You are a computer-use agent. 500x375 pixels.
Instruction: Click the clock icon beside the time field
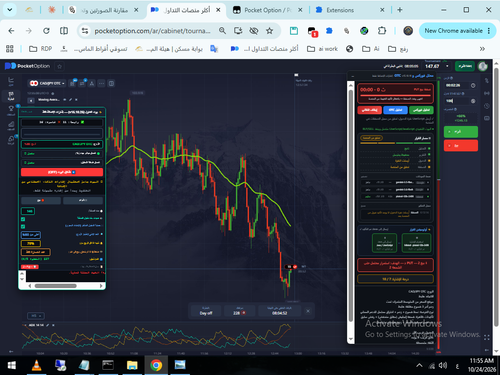click(x=473, y=86)
